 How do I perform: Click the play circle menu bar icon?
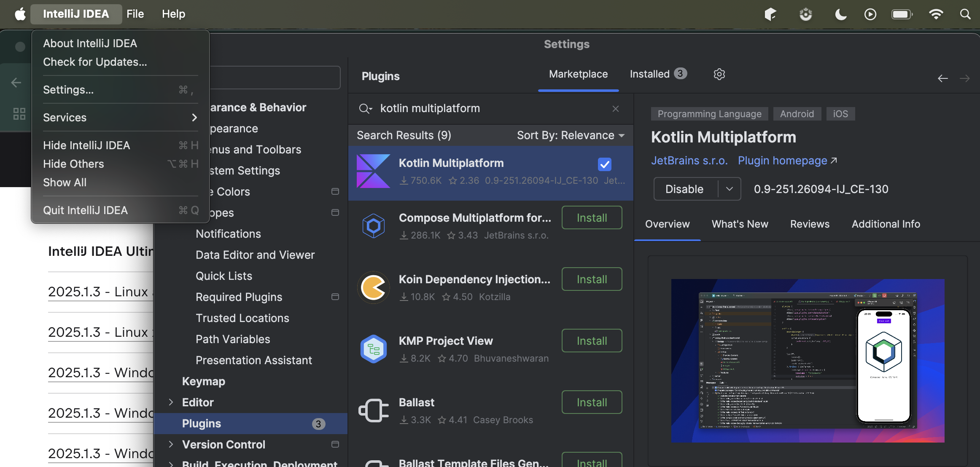point(870,14)
